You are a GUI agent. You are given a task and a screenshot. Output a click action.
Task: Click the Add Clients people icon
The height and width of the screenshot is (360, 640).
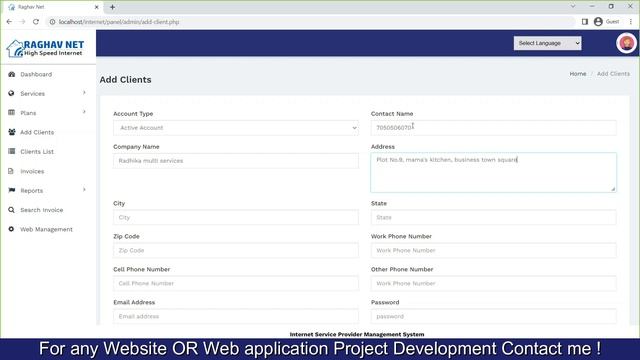(12, 132)
